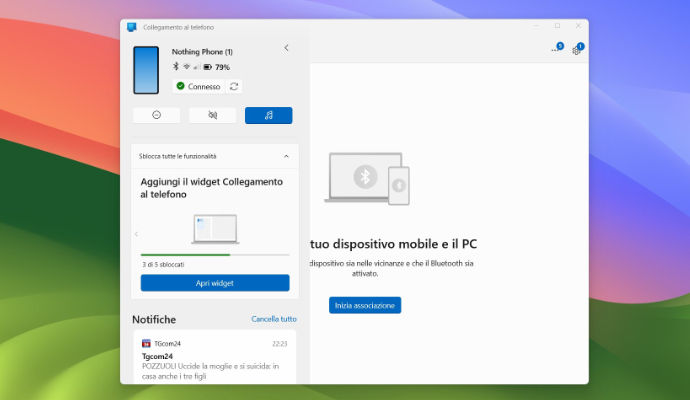Click the Collegamento al telefono app icon in the title bar
The image size is (690, 400).
(x=132, y=27)
